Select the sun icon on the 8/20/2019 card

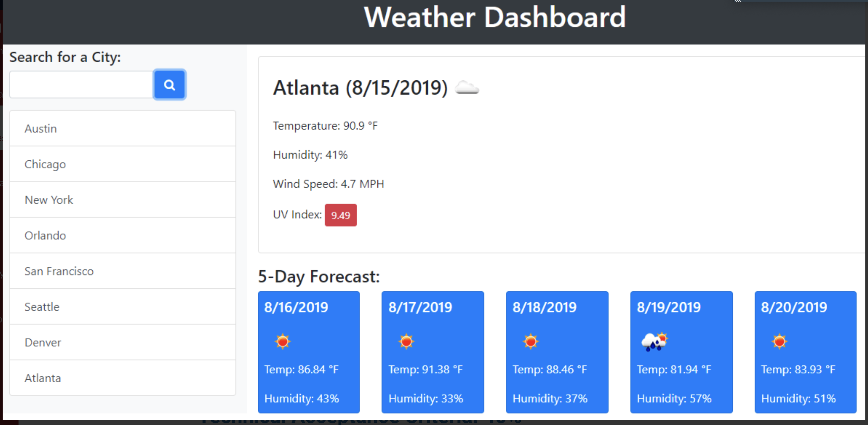(x=780, y=341)
